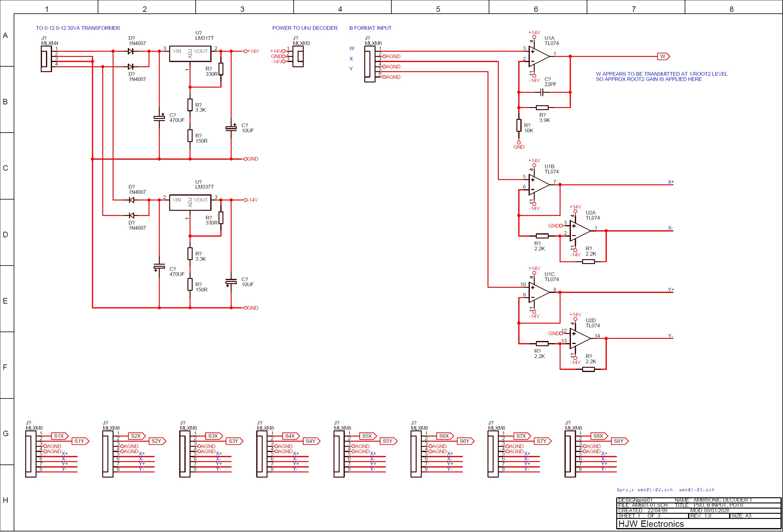Click the MLXM4 transformer connector symbol
Viewport: 783px width, 532px height.
coord(46,59)
